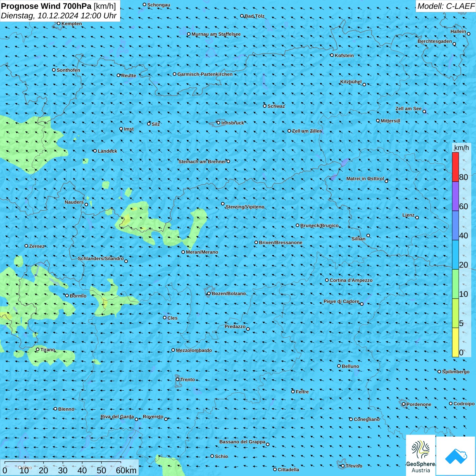
Task: Click the Kempten label
Action: pos(71,23)
